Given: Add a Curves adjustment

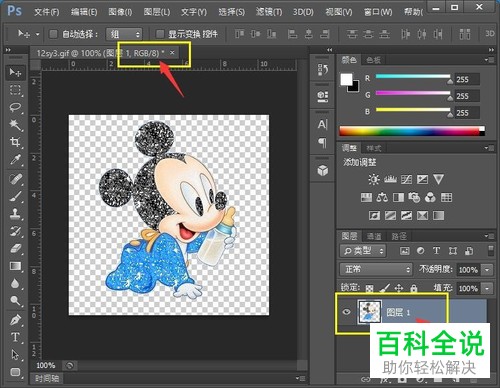Looking at the screenshot, I should tap(406, 179).
